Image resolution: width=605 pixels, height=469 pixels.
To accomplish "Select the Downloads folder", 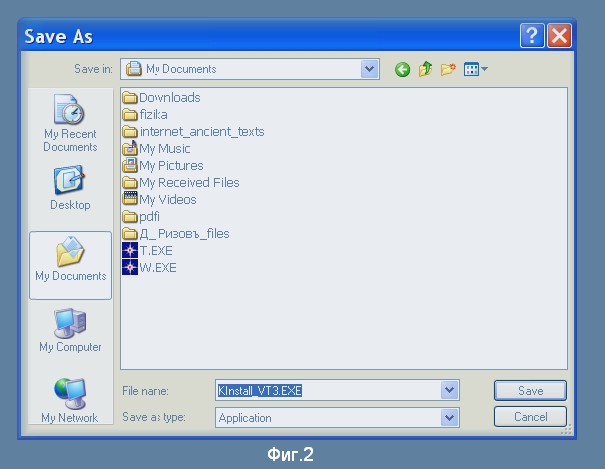I will [x=168, y=97].
